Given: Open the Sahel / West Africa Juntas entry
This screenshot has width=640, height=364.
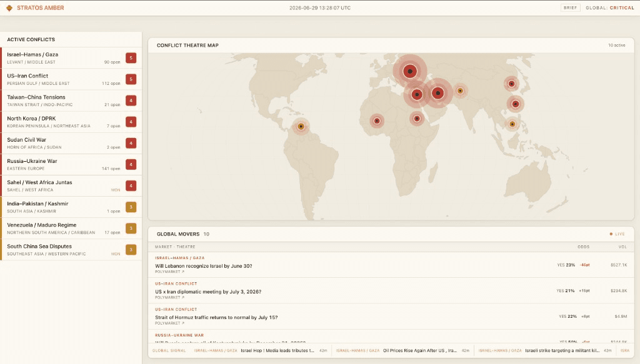Looking at the screenshot, I should (x=71, y=185).
